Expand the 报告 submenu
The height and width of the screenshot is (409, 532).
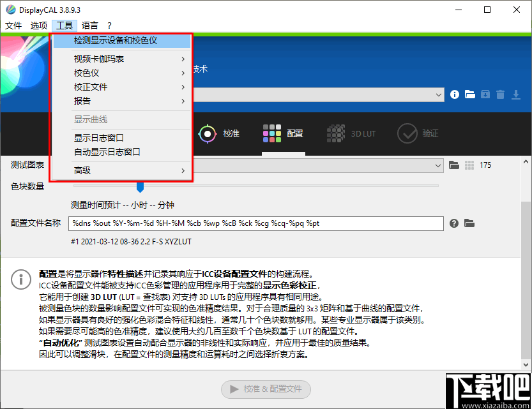[x=82, y=101]
